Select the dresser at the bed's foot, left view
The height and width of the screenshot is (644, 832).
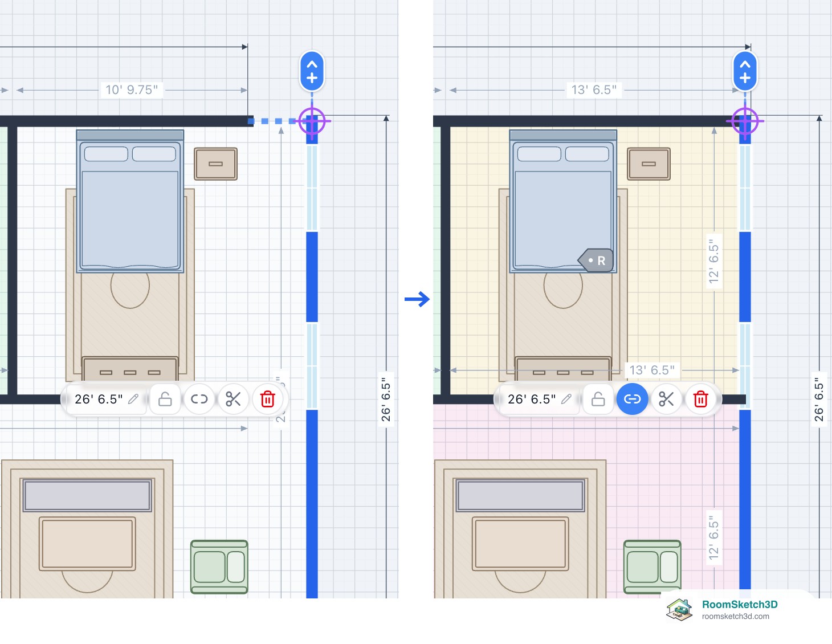pyautogui.click(x=130, y=369)
